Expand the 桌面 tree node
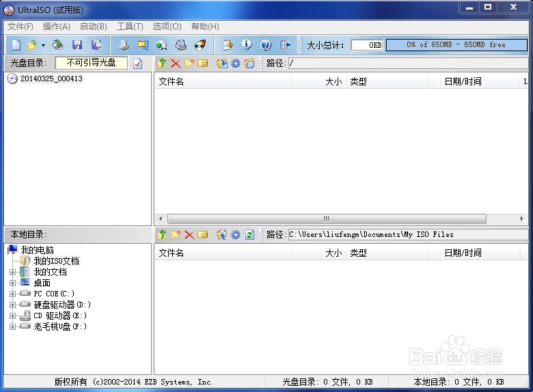This screenshot has width=533, height=392. pos(12,283)
